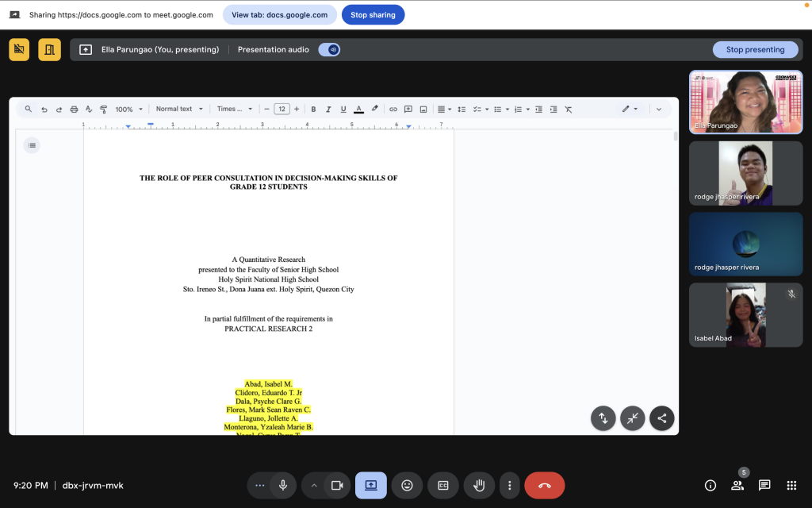
Task: Expand the 100% zoom dropdown
Action: pyautogui.click(x=129, y=110)
